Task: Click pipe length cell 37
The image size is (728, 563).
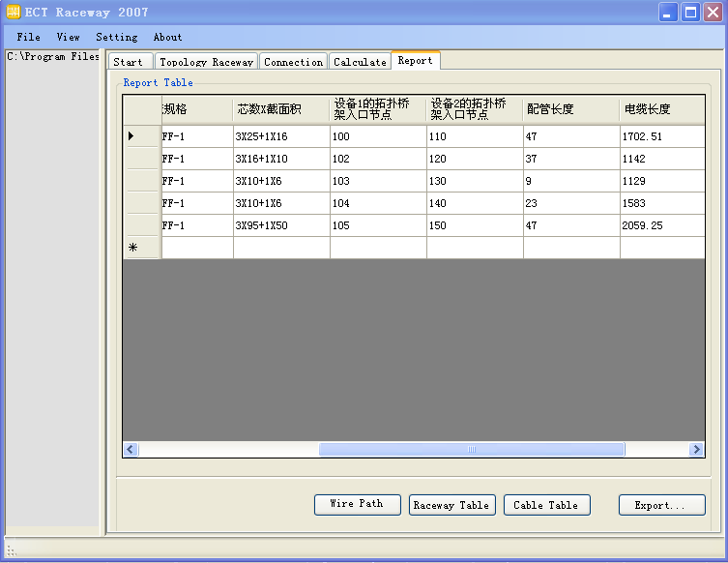Action: coord(571,159)
